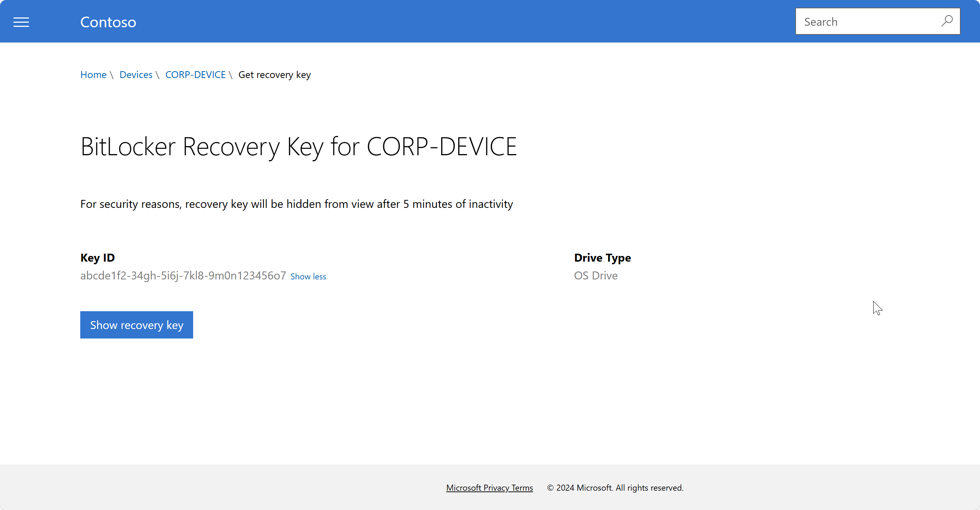Click the OS Drive type label
The height and width of the screenshot is (510, 980).
pos(595,275)
